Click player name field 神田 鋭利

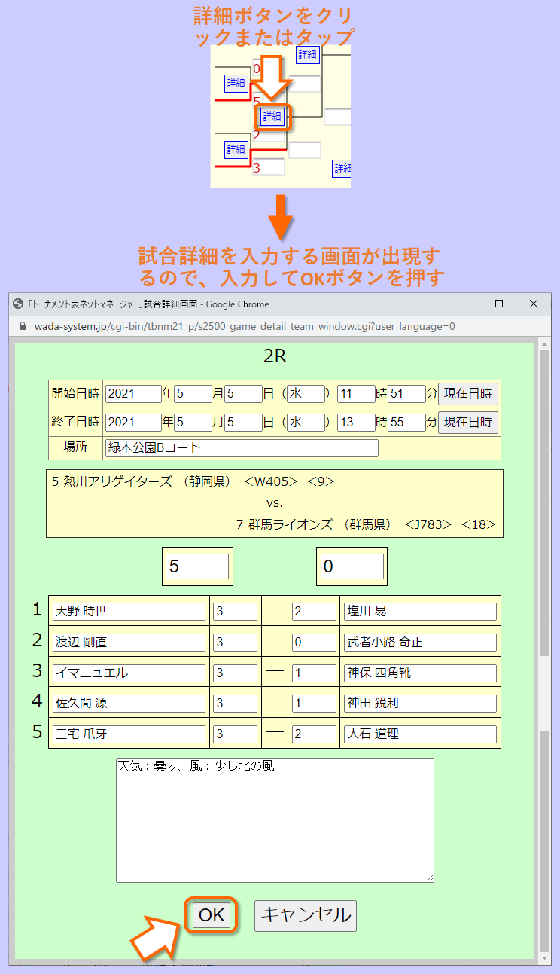click(x=420, y=703)
